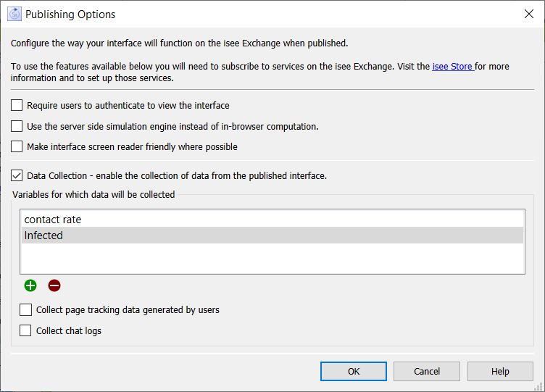Viewport: 545px width, 392px height.
Task: Click empty space below Infected in variables list
Action: (x=272, y=258)
